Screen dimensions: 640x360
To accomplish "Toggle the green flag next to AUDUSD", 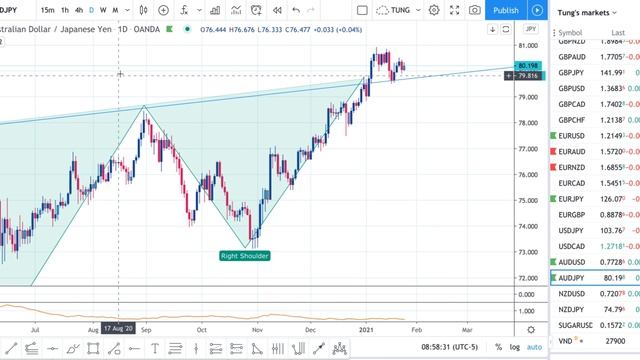I will click(x=553, y=262).
